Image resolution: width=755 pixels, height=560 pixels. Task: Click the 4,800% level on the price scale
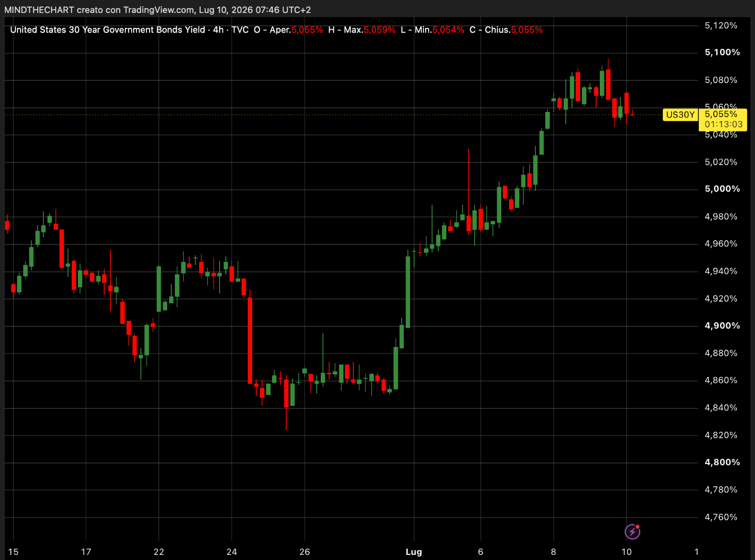[722, 463]
